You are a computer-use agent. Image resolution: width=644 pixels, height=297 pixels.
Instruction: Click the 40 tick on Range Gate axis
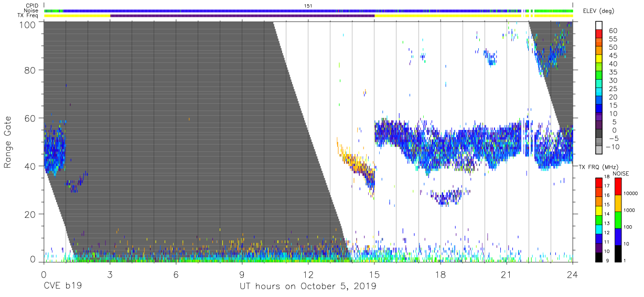tap(29, 166)
